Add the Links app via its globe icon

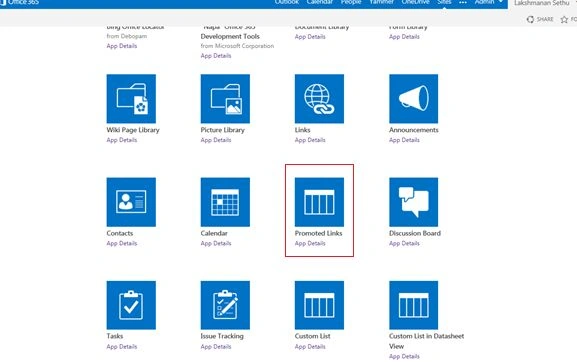tap(319, 99)
